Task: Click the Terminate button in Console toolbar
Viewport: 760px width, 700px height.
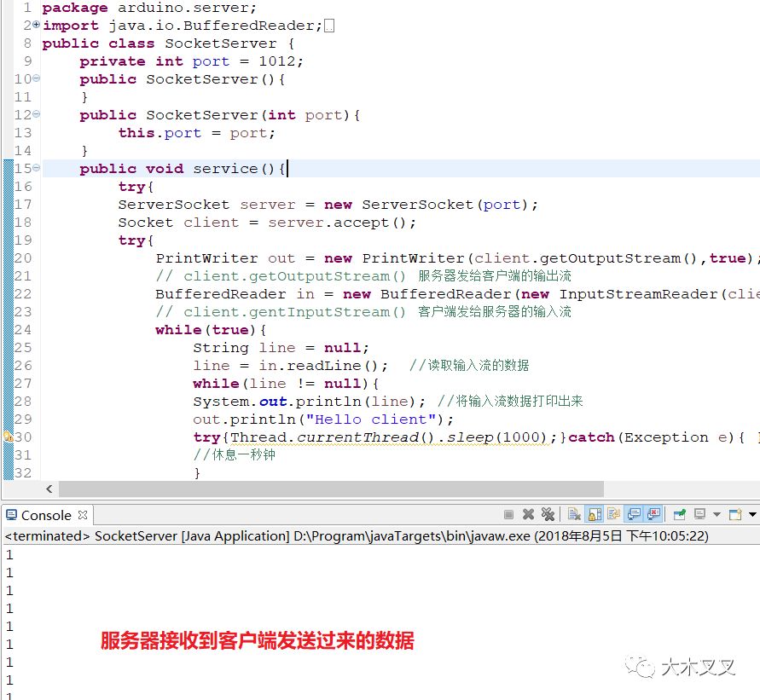Action: click(x=508, y=515)
